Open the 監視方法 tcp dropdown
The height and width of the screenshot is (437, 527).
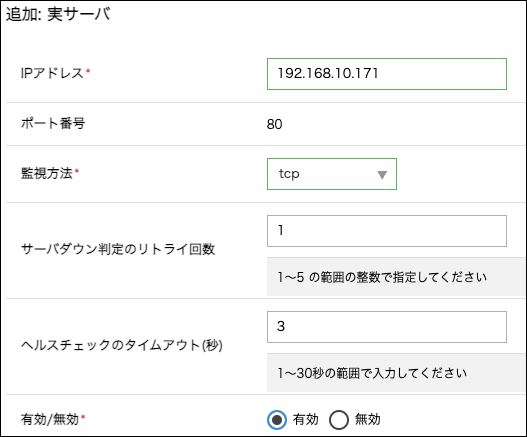tap(332, 174)
